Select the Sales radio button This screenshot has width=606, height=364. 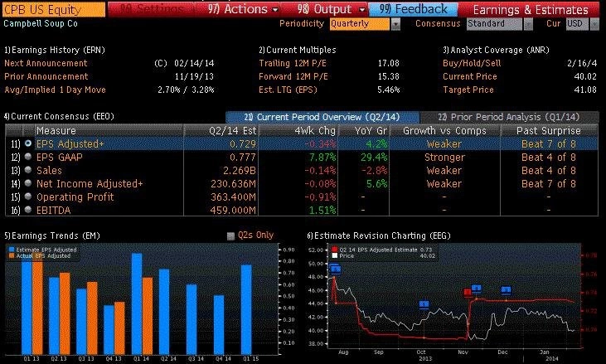point(28,170)
